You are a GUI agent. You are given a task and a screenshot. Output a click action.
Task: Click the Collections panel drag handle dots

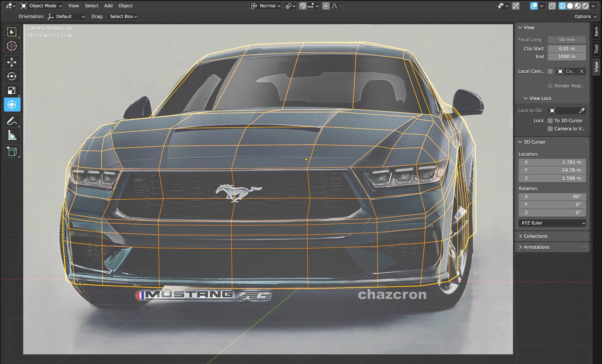coord(585,236)
